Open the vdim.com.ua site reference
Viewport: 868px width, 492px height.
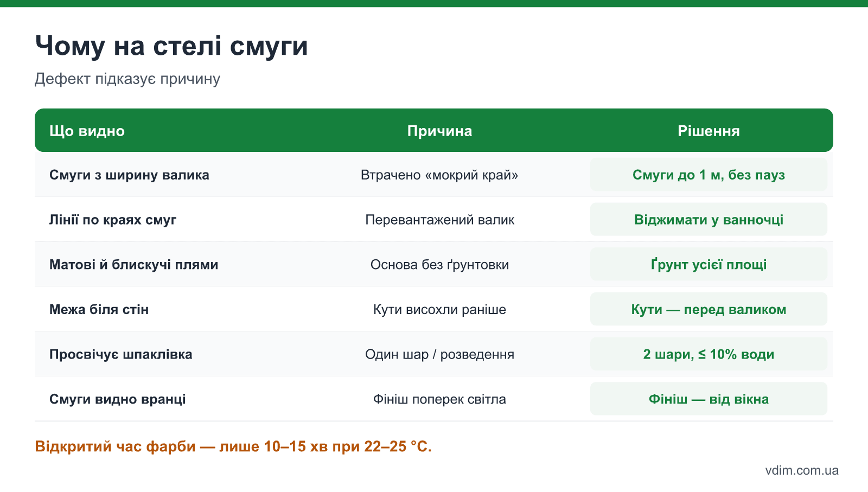802,470
